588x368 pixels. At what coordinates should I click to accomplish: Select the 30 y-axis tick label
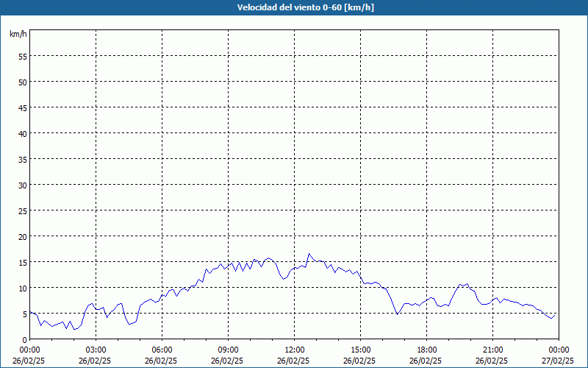(23, 185)
